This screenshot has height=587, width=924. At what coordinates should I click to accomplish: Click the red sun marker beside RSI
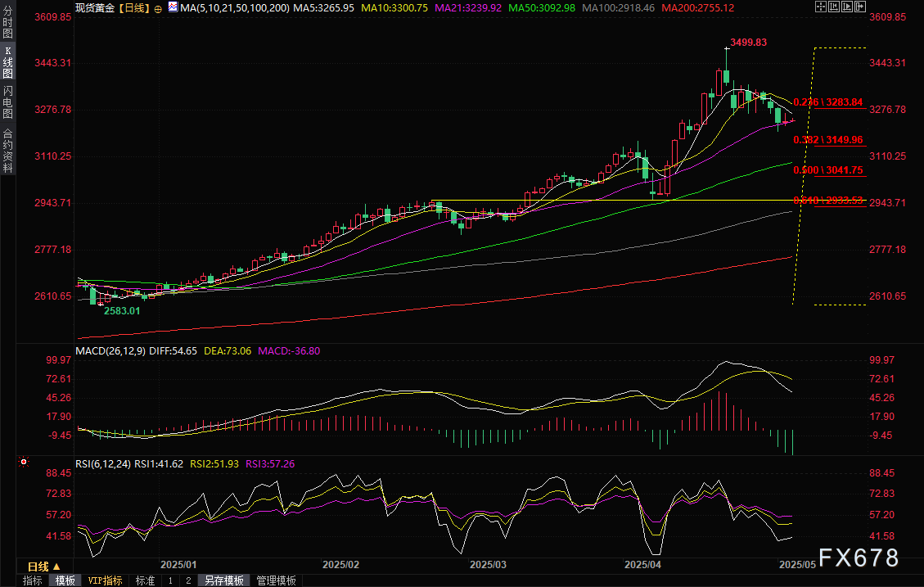(24, 463)
